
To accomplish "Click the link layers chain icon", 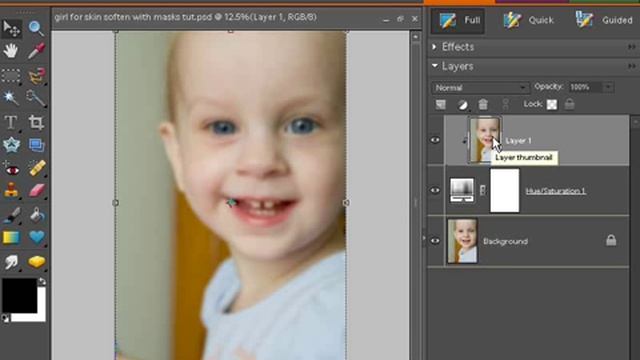I will pos(506,104).
